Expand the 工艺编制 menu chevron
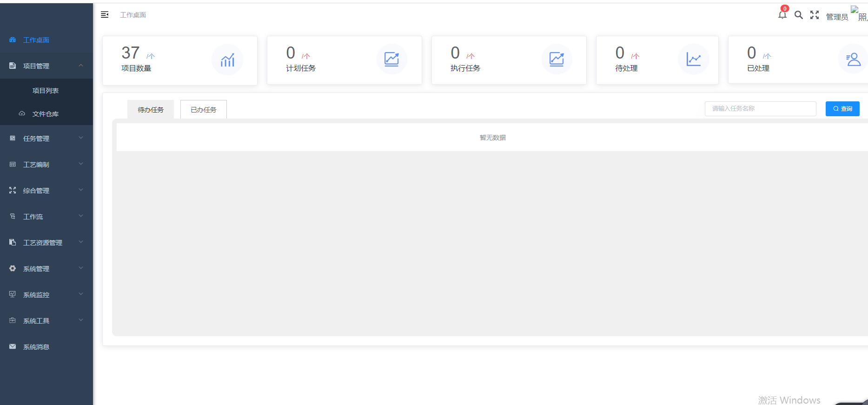 tap(81, 164)
